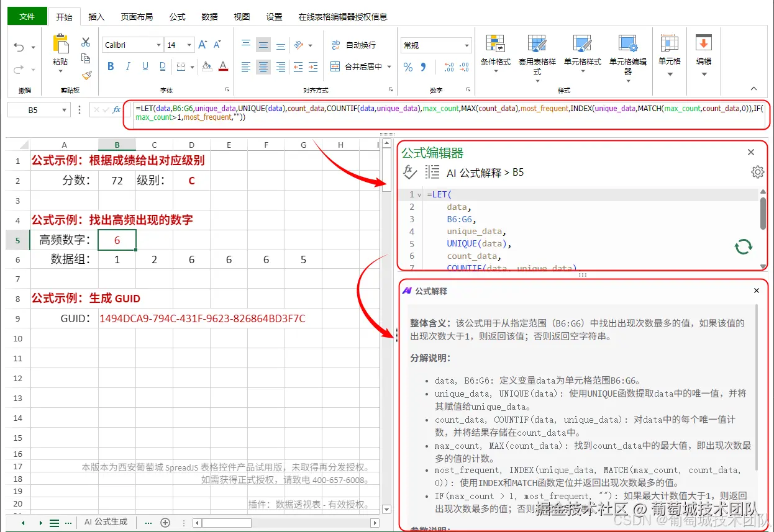Switch to the 插入 ribbon tab
This screenshot has height=532, width=774.
click(x=96, y=17)
